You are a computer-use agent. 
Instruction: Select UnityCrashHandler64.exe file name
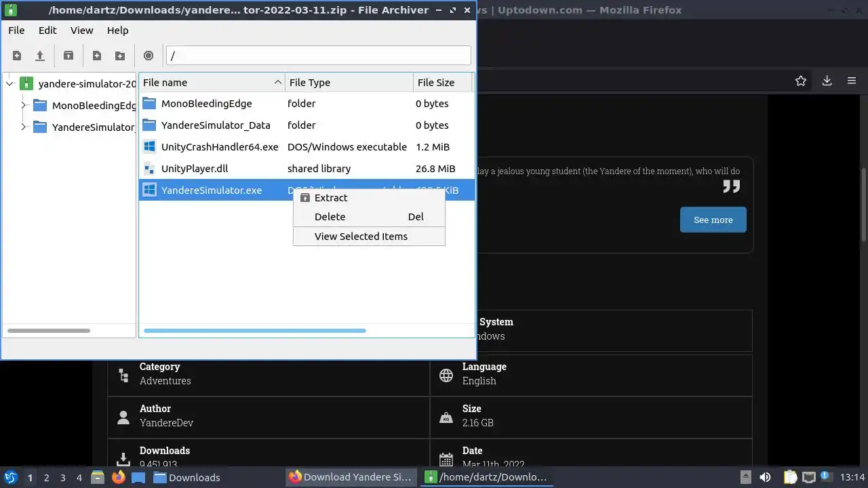pyautogui.click(x=220, y=147)
